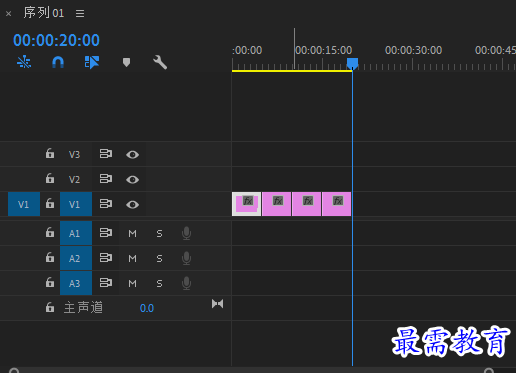The height and width of the screenshot is (373, 516).
Task: Enable voice-over record on A2
Action: tap(187, 258)
